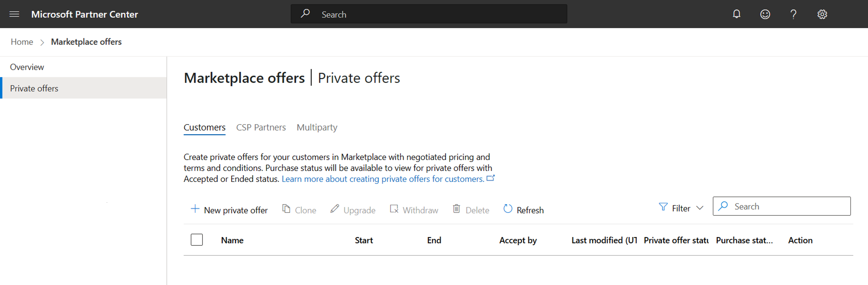This screenshot has height=285, width=868.
Task: Click the Clone toolbar icon
Action: coord(286,209)
